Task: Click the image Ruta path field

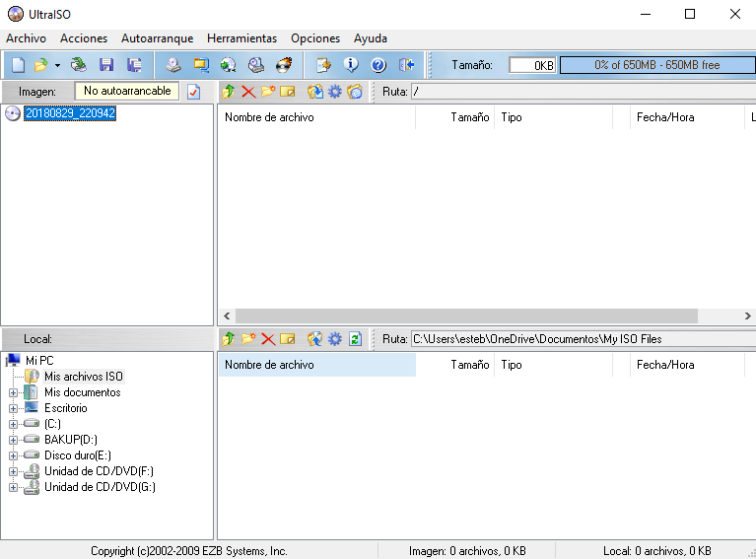Action: click(584, 91)
